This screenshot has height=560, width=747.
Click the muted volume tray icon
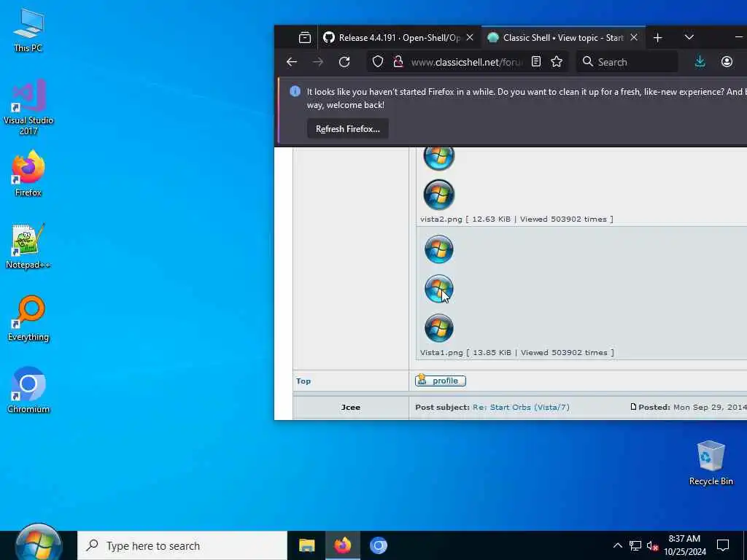pyautogui.click(x=652, y=545)
